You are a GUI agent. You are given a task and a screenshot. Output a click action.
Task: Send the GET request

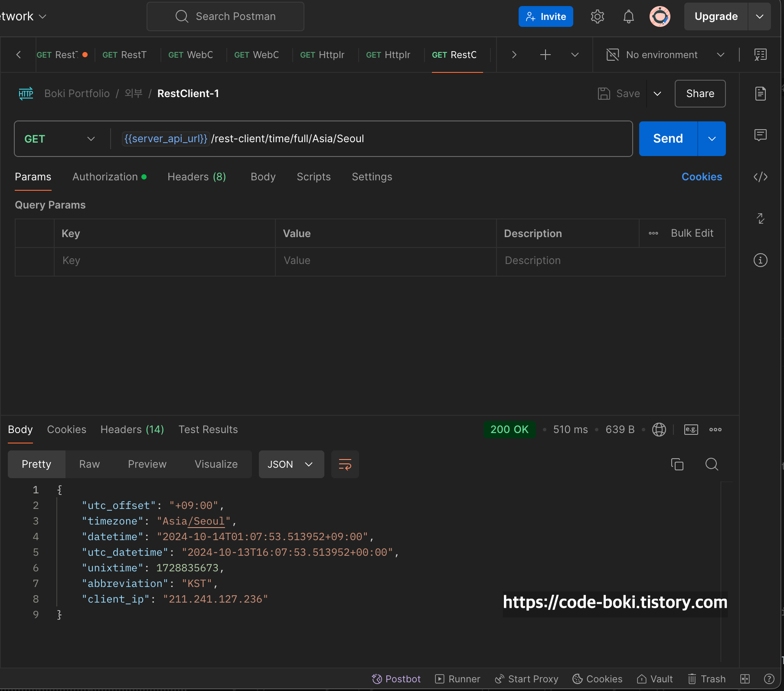pyautogui.click(x=668, y=139)
